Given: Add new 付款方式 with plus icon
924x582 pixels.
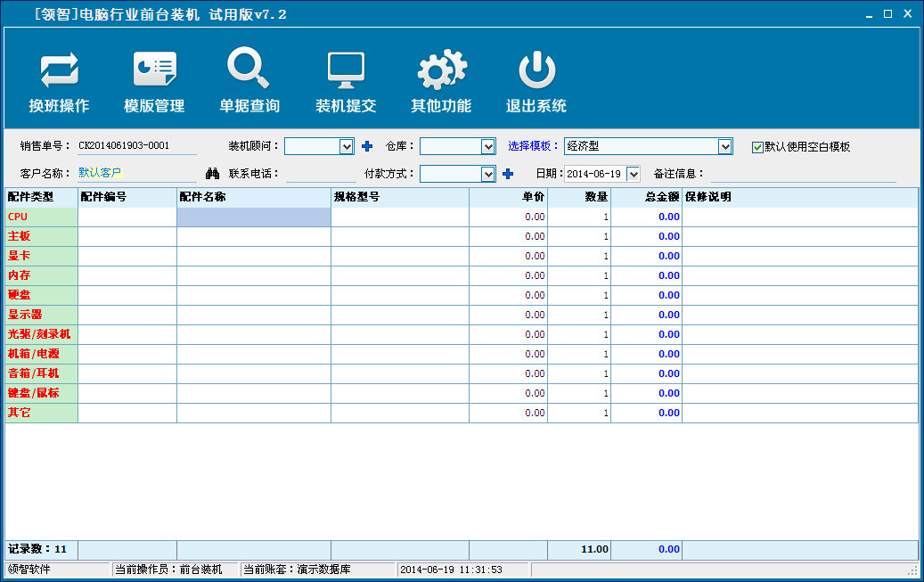Looking at the screenshot, I should point(508,174).
